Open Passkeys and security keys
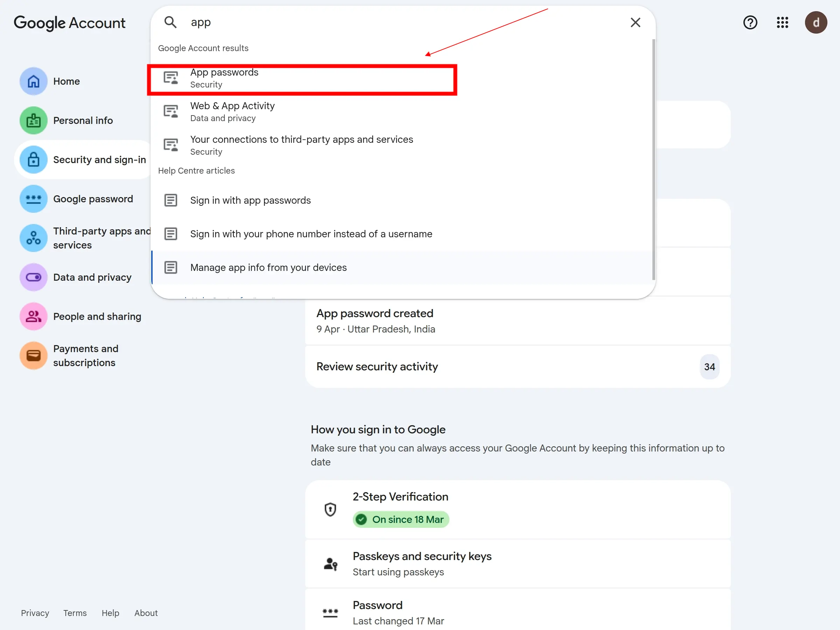 (518, 564)
